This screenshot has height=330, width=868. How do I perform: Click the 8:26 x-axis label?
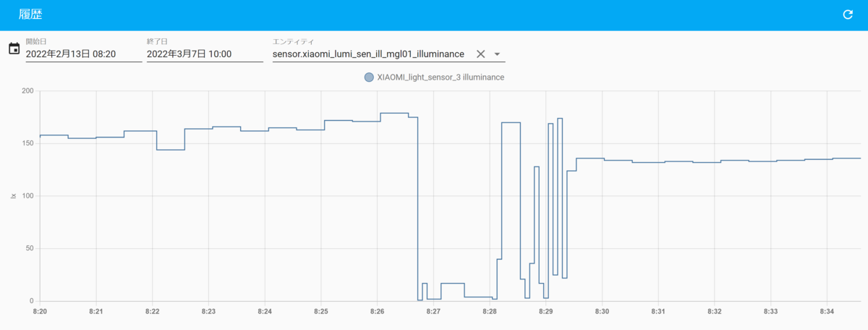tap(378, 311)
